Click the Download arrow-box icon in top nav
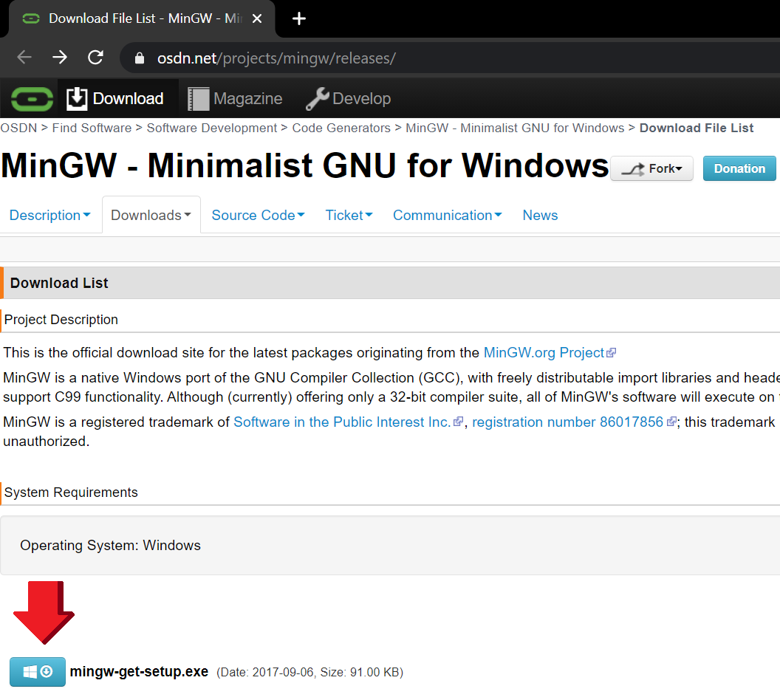This screenshot has height=700, width=780. click(x=77, y=98)
